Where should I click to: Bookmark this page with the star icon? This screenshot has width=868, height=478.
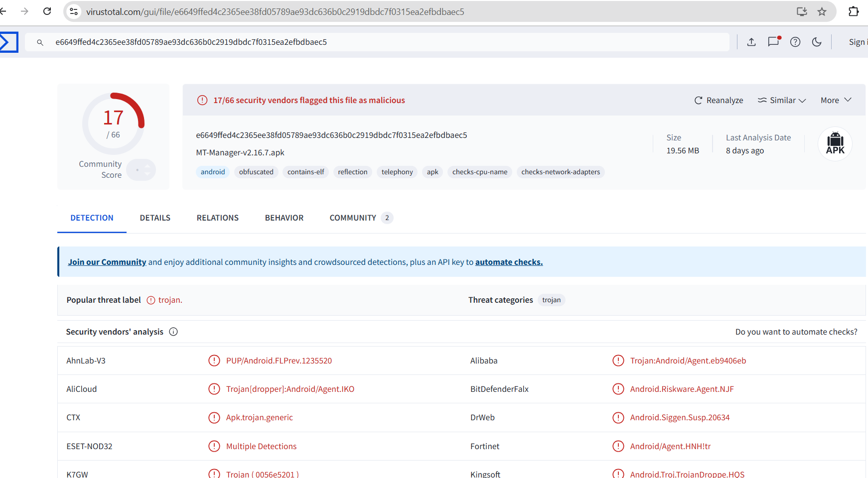tap(822, 11)
